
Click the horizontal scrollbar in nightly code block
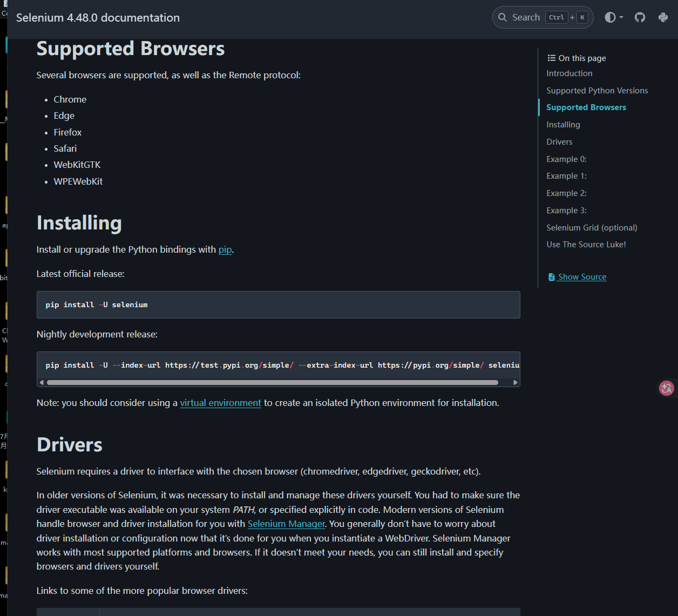273,382
